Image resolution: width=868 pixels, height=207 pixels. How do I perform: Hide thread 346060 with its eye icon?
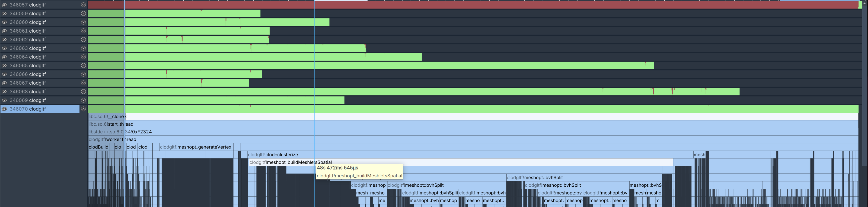click(x=4, y=22)
